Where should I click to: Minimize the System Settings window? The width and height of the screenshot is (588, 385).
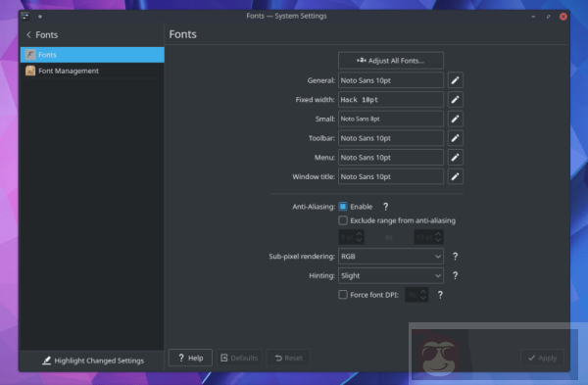(533, 17)
